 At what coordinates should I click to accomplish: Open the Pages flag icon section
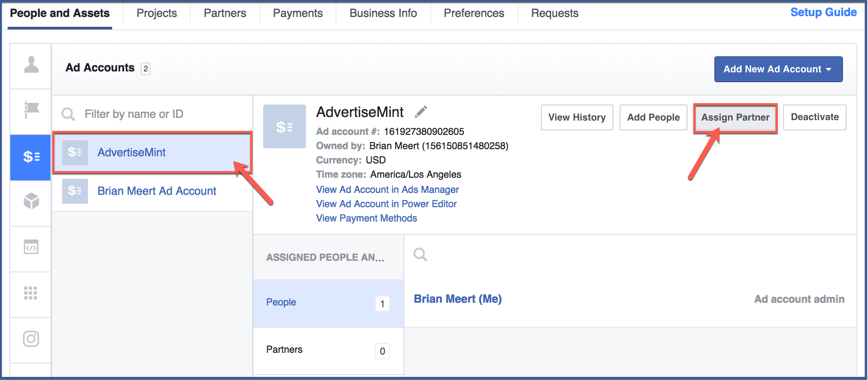click(x=31, y=110)
